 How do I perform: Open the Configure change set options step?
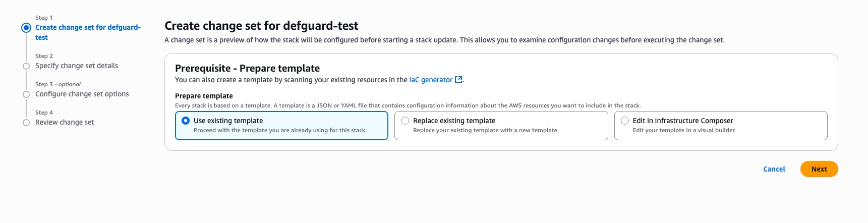[x=82, y=94]
